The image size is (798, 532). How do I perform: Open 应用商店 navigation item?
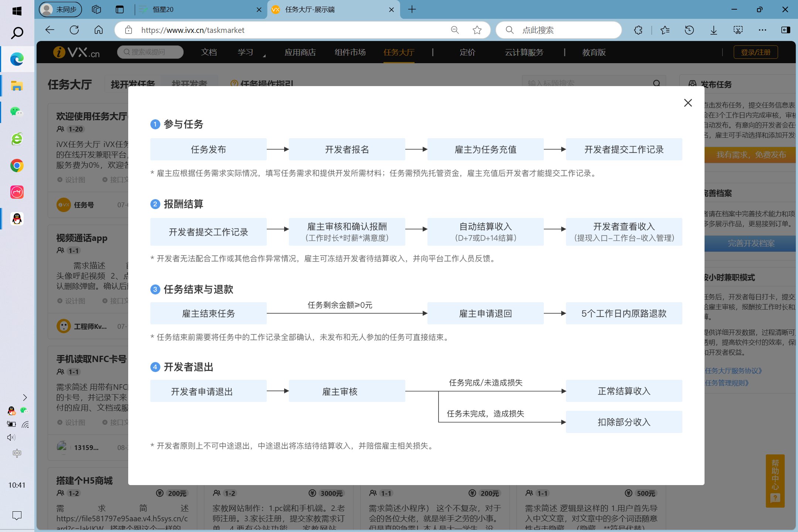[300, 52]
